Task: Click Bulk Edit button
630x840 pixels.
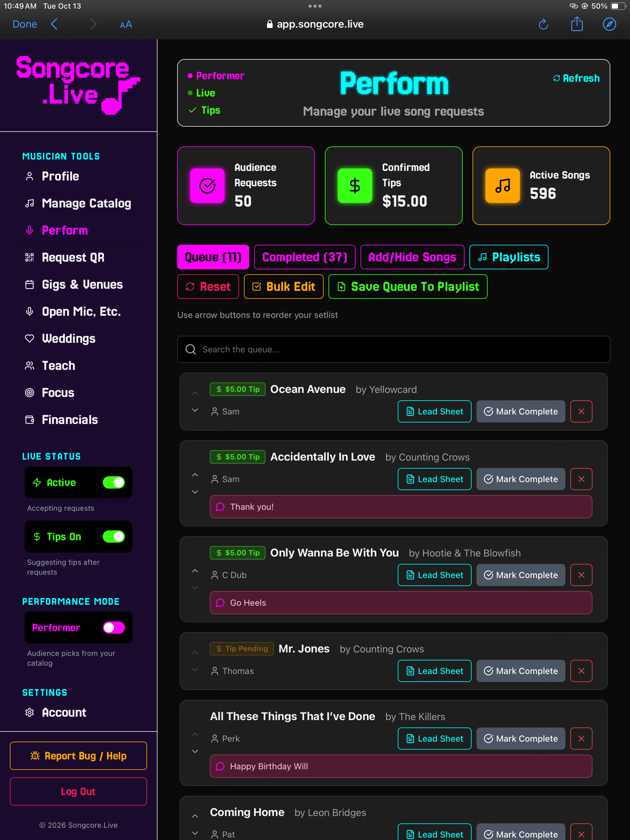Action: point(283,287)
